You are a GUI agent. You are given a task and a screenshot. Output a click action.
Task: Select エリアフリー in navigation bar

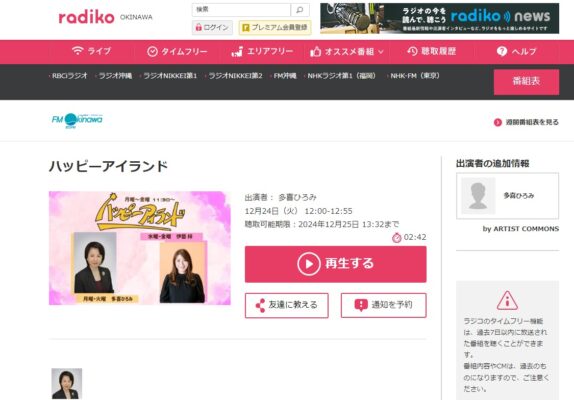262,52
